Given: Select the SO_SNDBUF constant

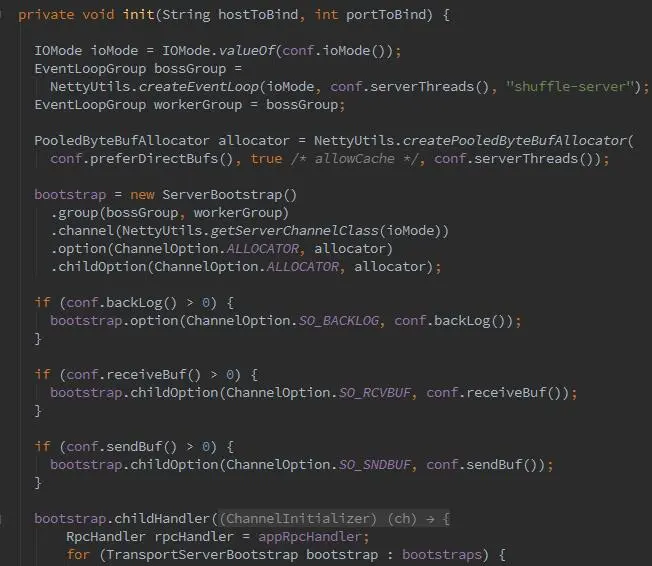Looking at the screenshot, I should [x=375, y=465].
